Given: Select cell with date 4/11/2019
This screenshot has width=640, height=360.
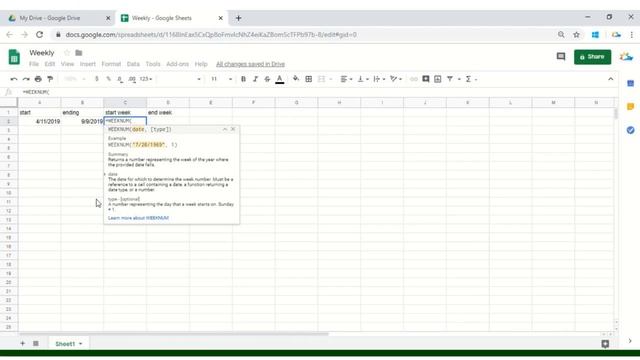Looking at the screenshot, I should [40, 121].
